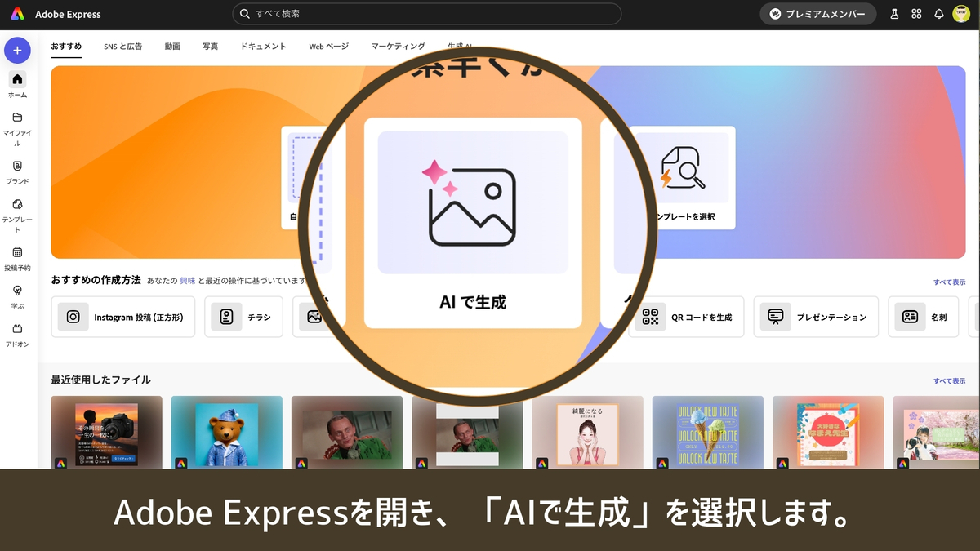
Task: Click the Instagram icon in quick actions
Action: [x=73, y=317]
